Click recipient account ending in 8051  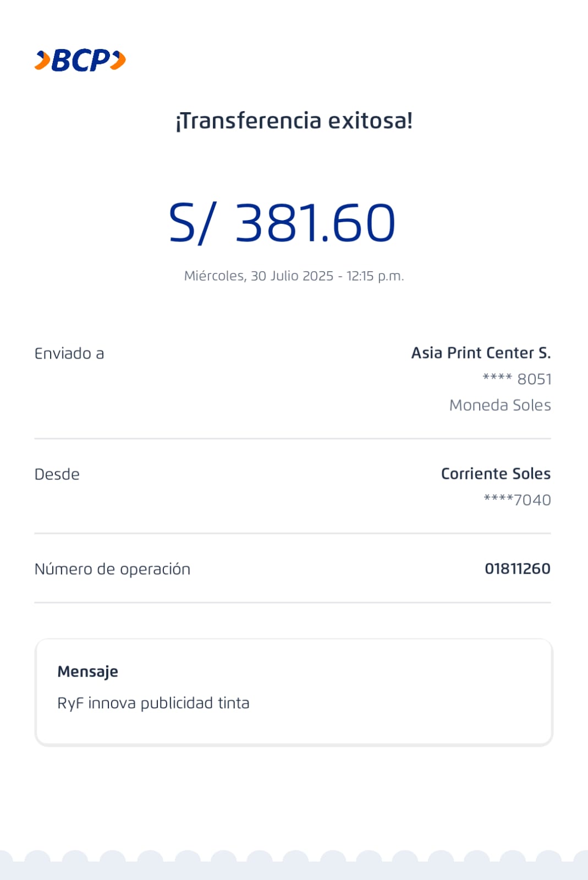[516, 379]
